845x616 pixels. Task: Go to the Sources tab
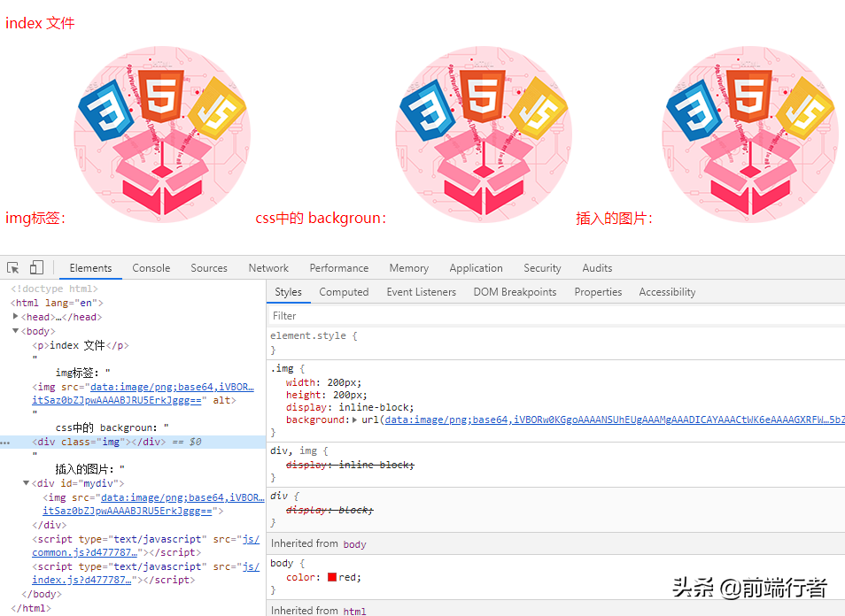click(209, 268)
